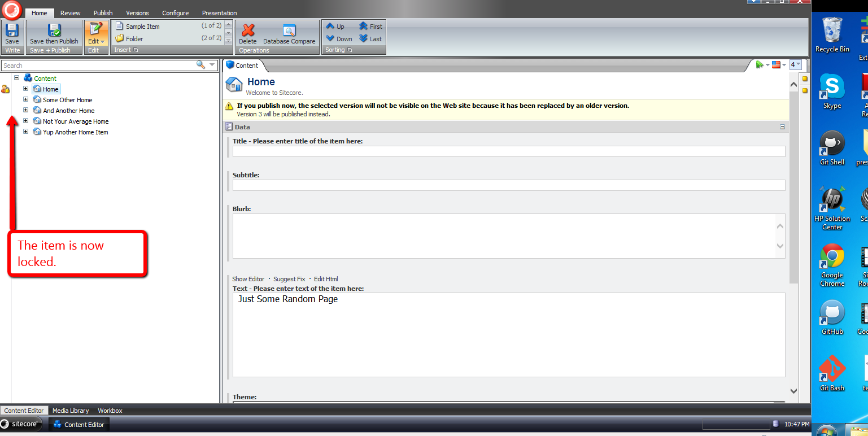Screen dimensions: 868x436
Task: Switch to the Media Library tab
Action: pyautogui.click(x=71, y=411)
